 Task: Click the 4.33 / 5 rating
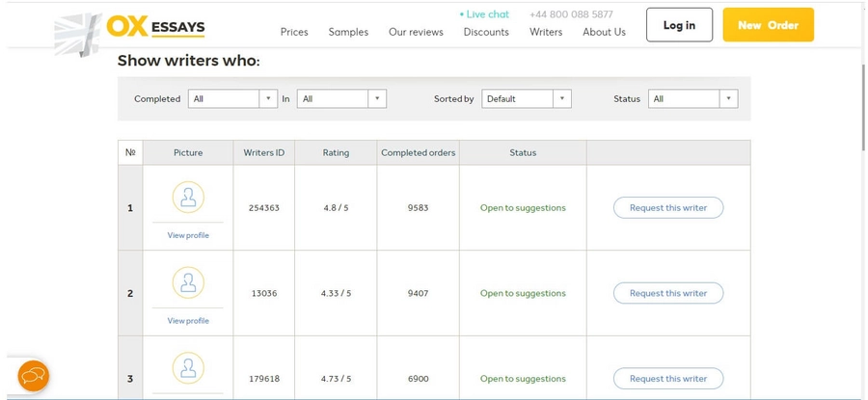336,293
